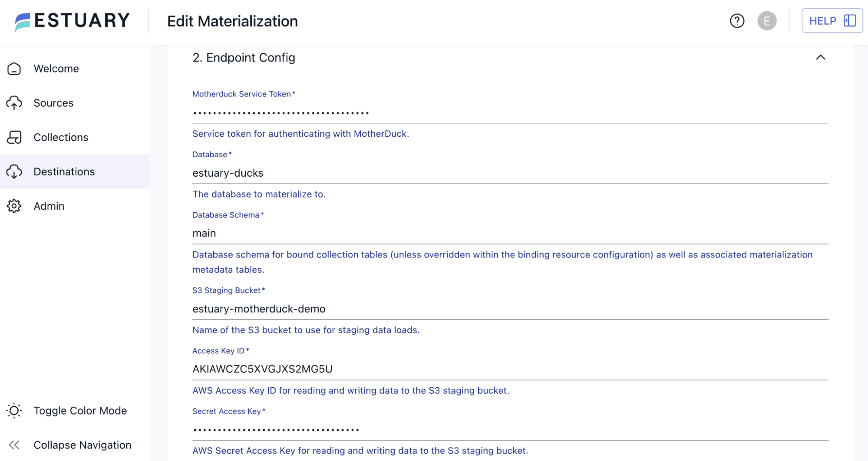This screenshot has width=868, height=461.
Task: Edit the Database field estuary-ducks
Action: (510, 173)
